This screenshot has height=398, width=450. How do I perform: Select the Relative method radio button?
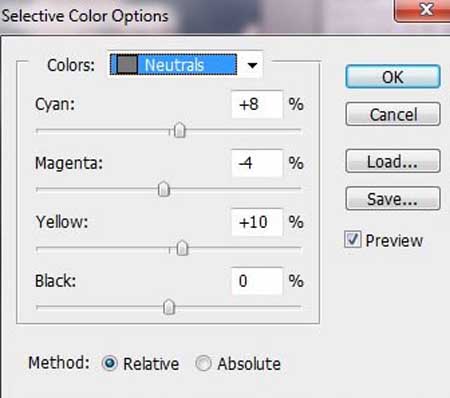[x=110, y=363]
